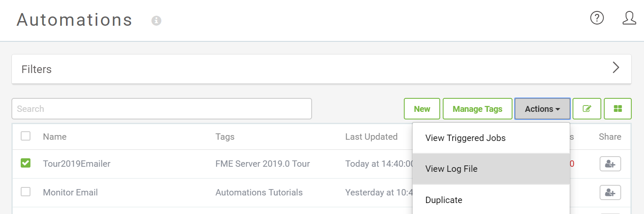Open the Tour2019Emailer automation name
Screen dimensions: 644x214
pyautogui.click(x=77, y=164)
